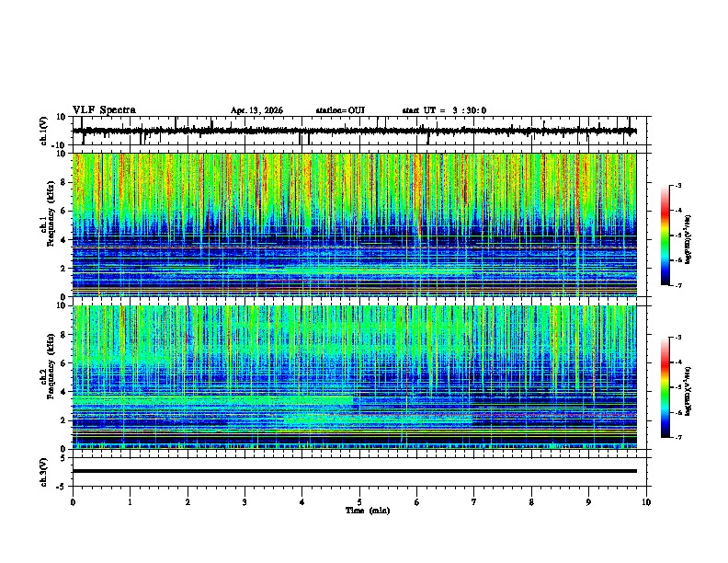The image size is (728, 563).
Task: Click the thick black ch.3 voltage line
Action: 355,471
